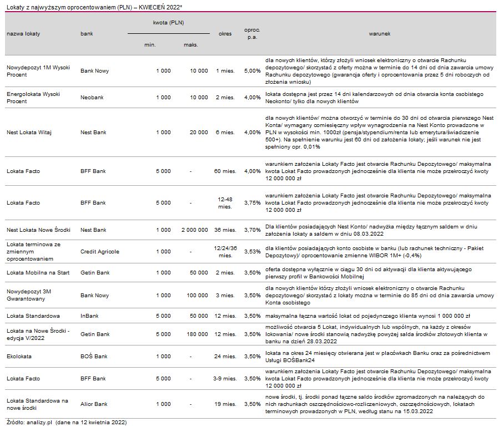Click the 3,70% interest rate value
The height and width of the screenshot is (427, 504).
click(x=253, y=230)
